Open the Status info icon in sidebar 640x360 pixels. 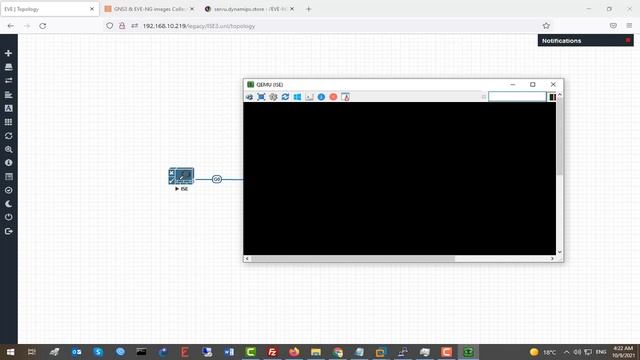click(8, 162)
